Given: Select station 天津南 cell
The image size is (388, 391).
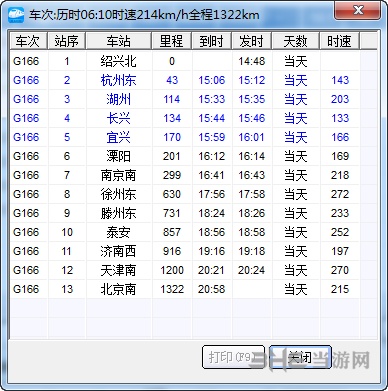Looking at the screenshot, I should coord(119,270).
